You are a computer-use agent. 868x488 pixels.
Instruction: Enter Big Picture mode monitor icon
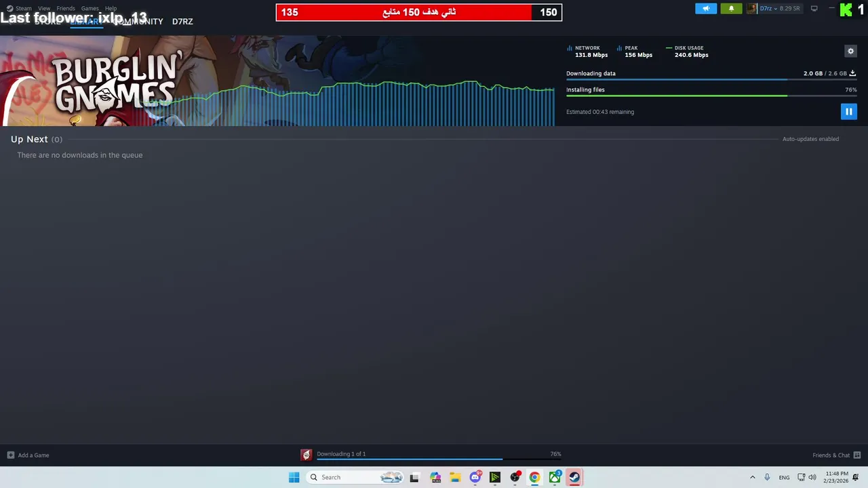814,9
